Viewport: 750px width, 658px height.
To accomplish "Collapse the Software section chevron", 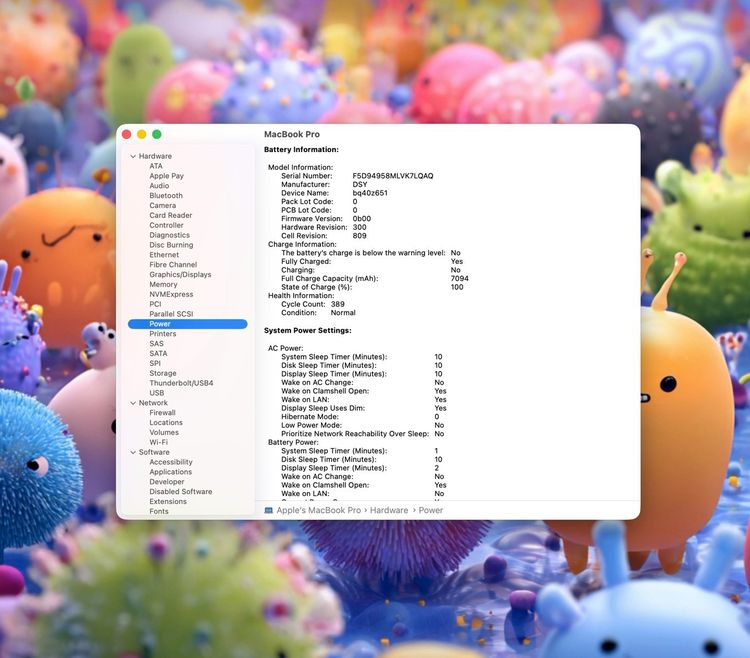I will (x=133, y=452).
